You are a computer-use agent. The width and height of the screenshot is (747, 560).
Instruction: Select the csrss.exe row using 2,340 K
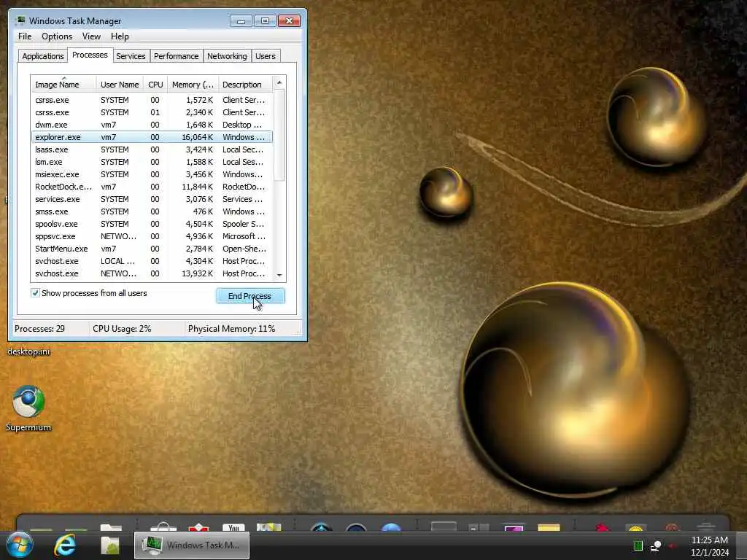pyautogui.click(x=152, y=112)
